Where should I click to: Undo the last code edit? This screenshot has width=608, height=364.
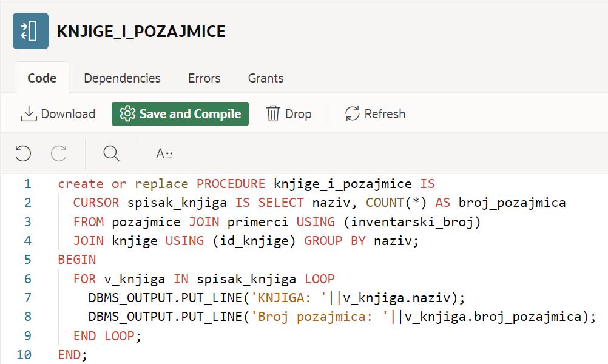pos(23,153)
